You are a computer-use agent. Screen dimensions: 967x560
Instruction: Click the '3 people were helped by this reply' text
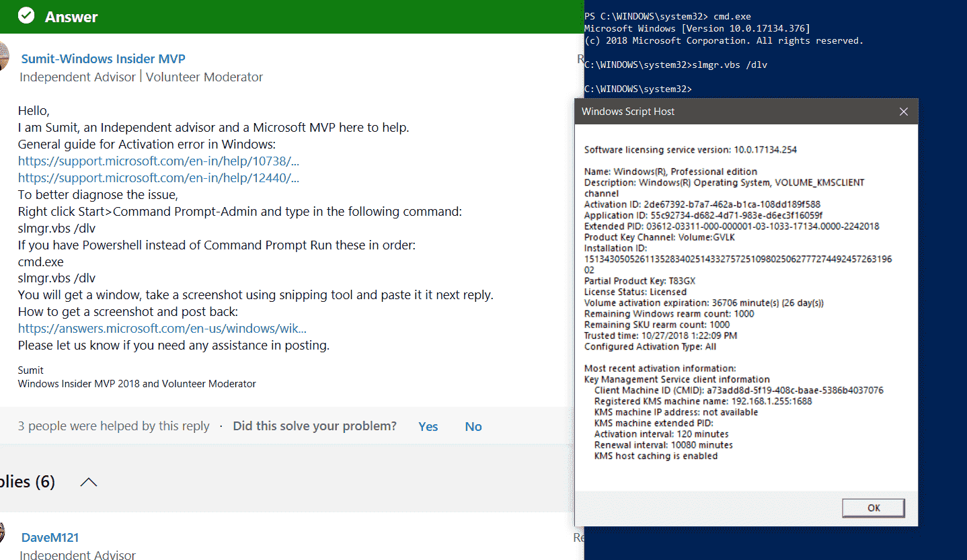[114, 426]
